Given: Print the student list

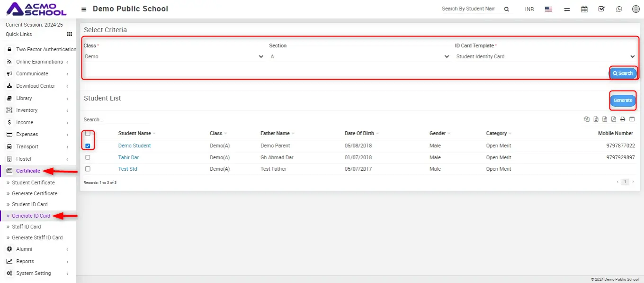Looking at the screenshot, I should pyautogui.click(x=623, y=119).
